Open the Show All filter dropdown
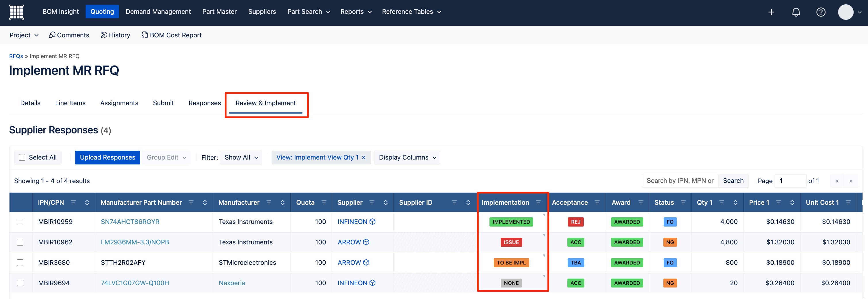The width and height of the screenshot is (868, 299). tap(241, 158)
